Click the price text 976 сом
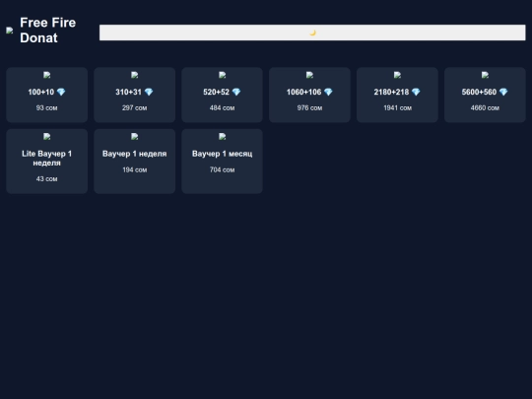Screen dimensions: 532x399 (x=309, y=108)
